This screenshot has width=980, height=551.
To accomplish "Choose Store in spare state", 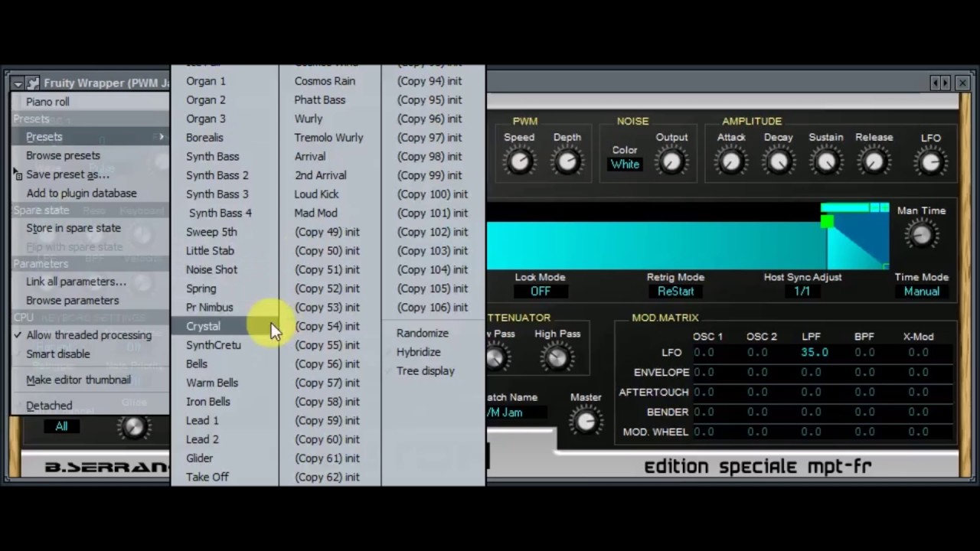I will tap(73, 228).
